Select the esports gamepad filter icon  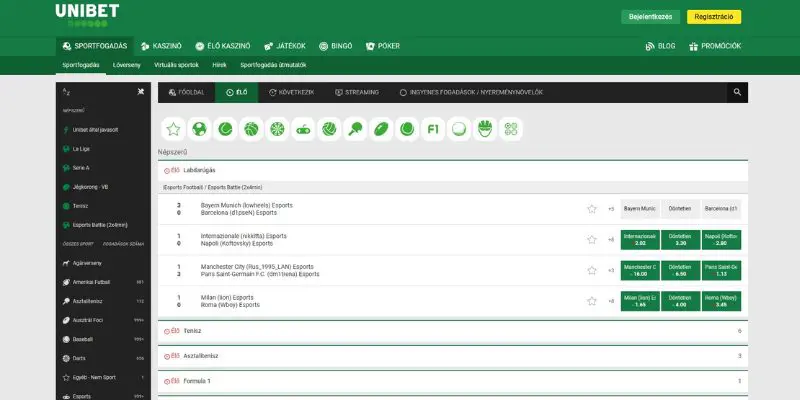pyautogui.click(x=303, y=129)
